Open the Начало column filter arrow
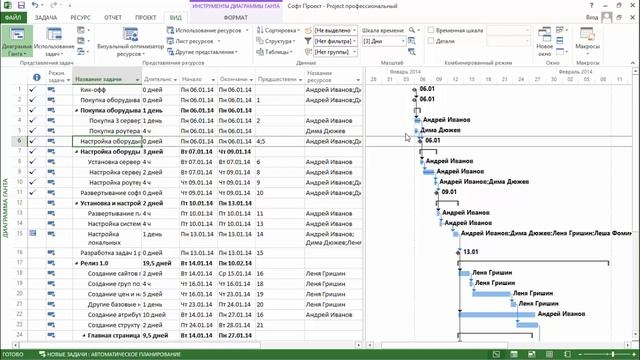Screen dimensions: 640x360 [213, 80]
